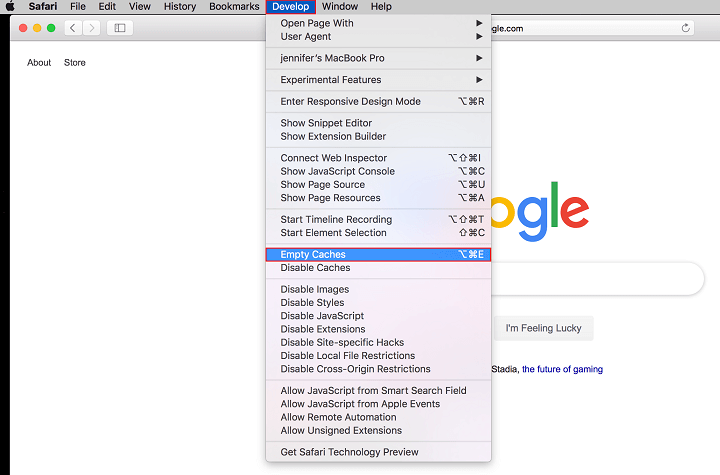Toggle Disable Cross-Origin Restrictions
The image size is (720, 475).
pos(378,369)
